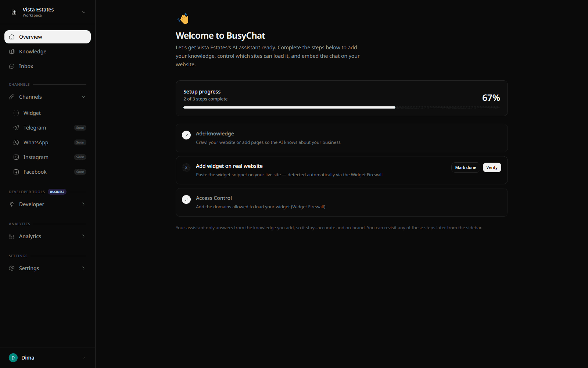Select the Instagram channel label
Screen dimensions: 588x368
(x=36, y=157)
